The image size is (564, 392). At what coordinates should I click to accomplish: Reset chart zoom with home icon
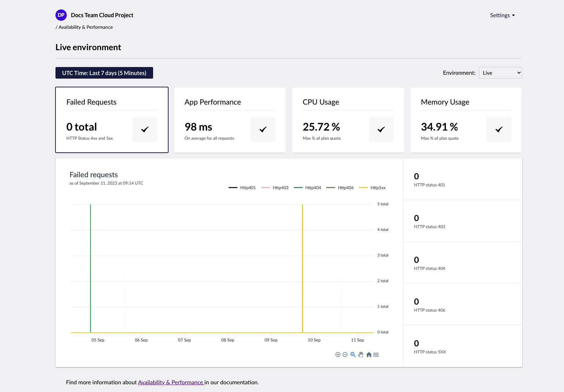[x=369, y=355]
